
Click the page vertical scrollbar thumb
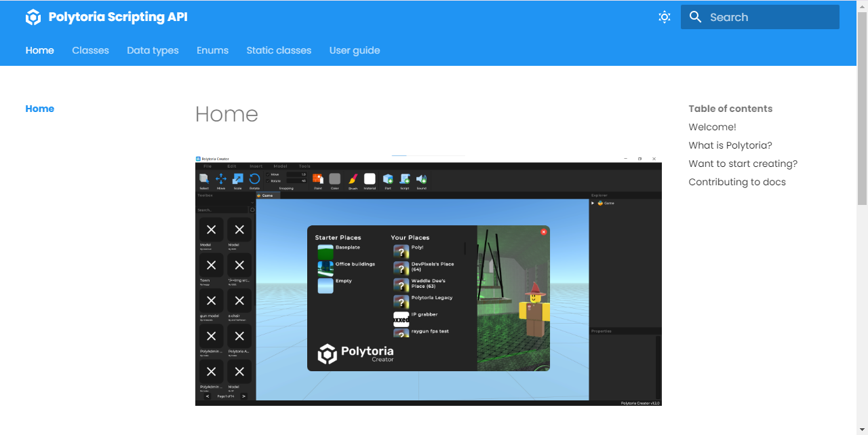tap(862, 107)
